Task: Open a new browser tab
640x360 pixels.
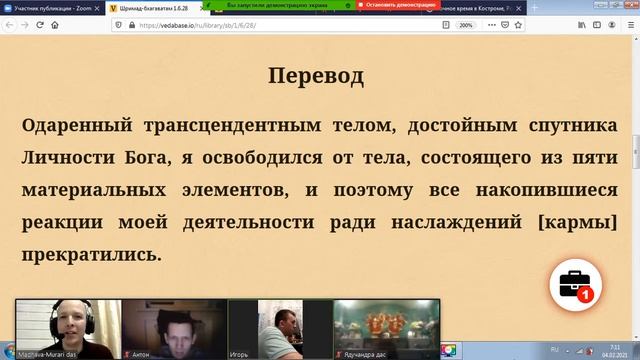Action: coord(534,8)
